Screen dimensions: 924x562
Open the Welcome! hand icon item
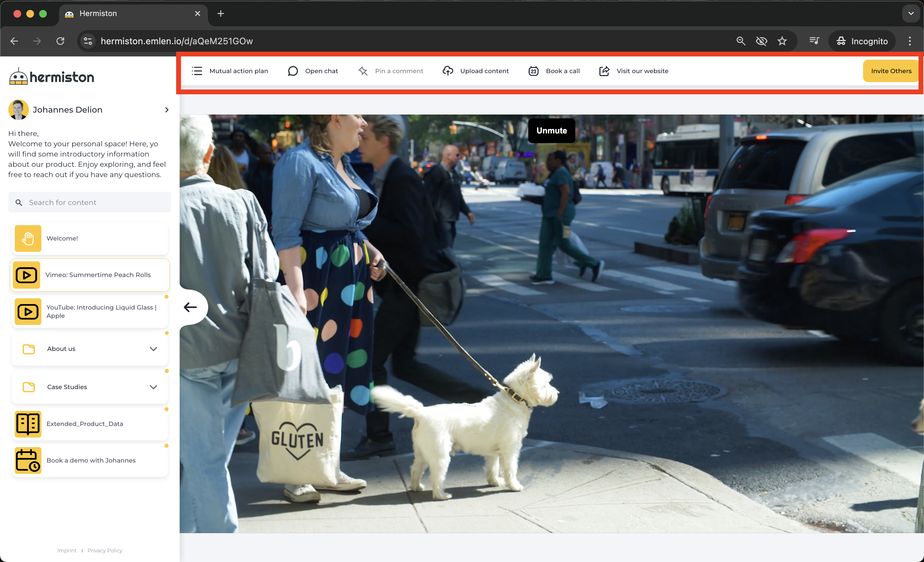[28, 238]
